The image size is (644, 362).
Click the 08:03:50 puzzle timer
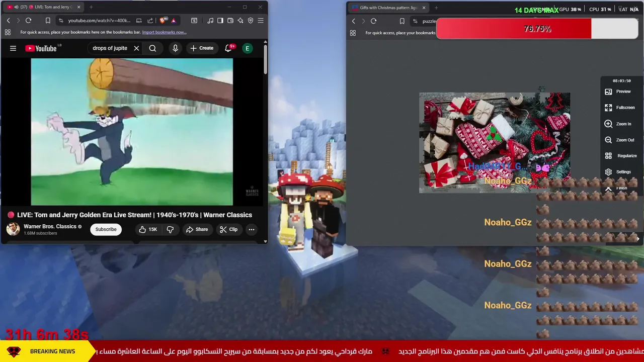(x=621, y=80)
